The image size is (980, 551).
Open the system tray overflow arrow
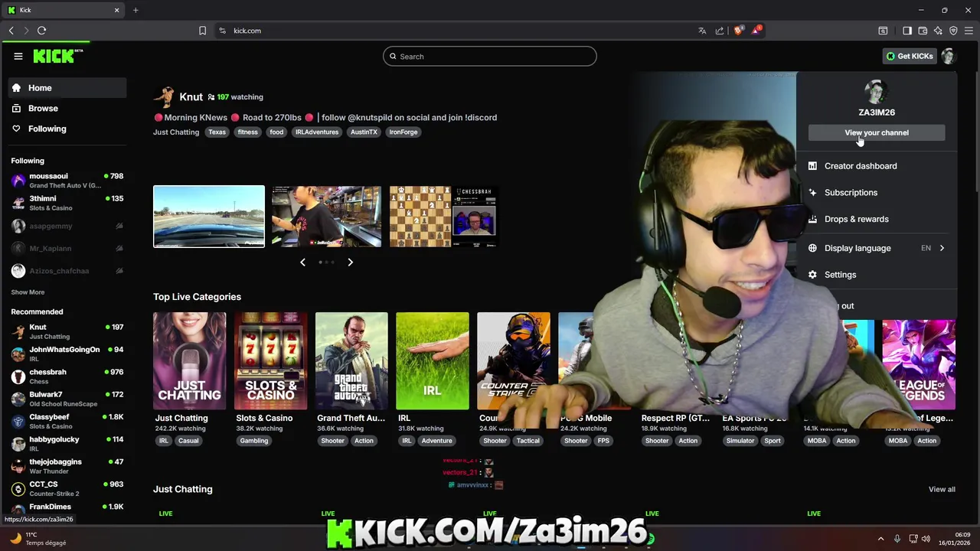coord(880,539)
